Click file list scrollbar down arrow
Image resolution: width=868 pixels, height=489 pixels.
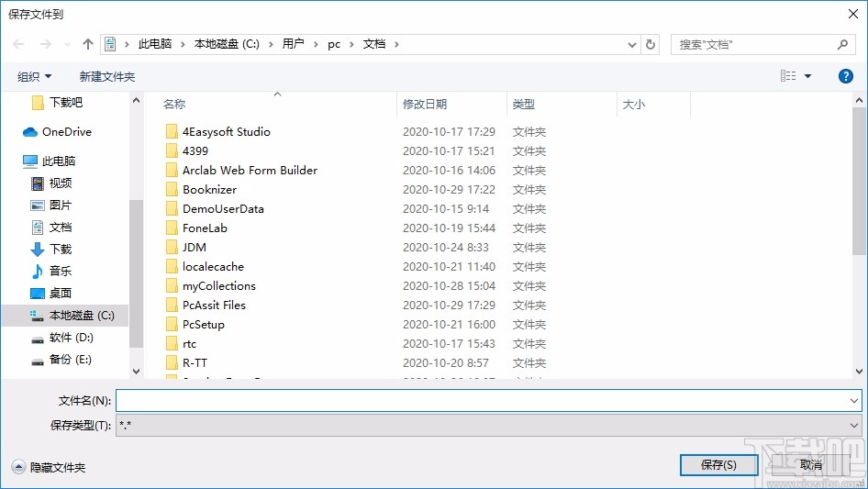coord(859,372)
